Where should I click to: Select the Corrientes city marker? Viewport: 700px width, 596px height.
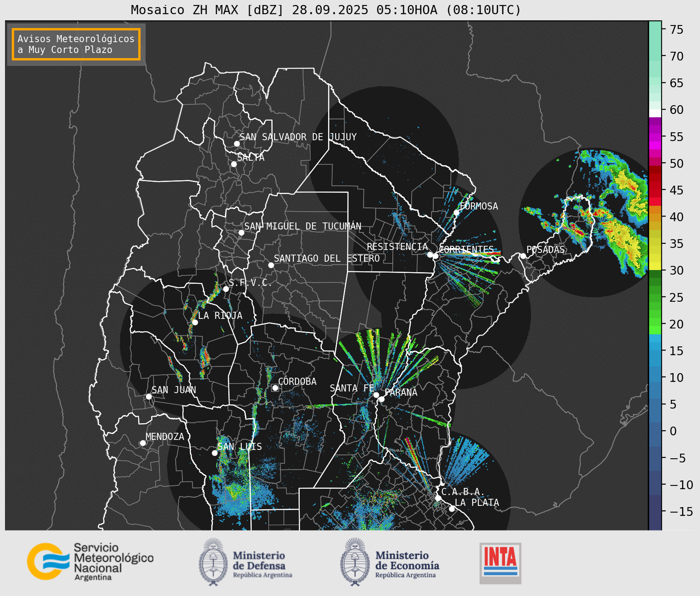click(x=435, y=256)
